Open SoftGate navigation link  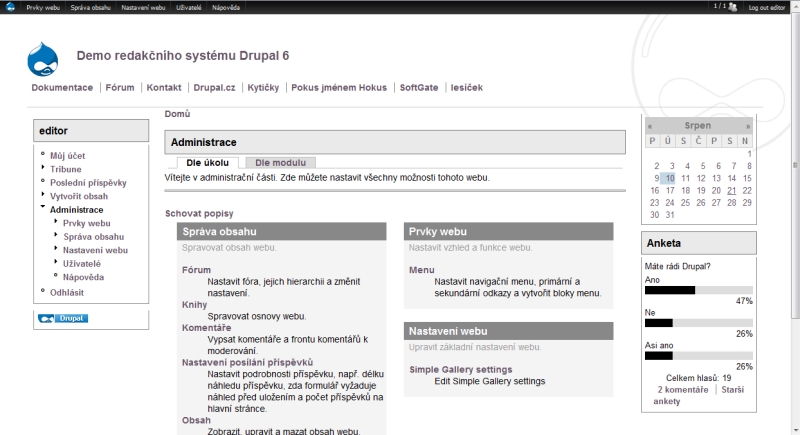coord(419,87)
